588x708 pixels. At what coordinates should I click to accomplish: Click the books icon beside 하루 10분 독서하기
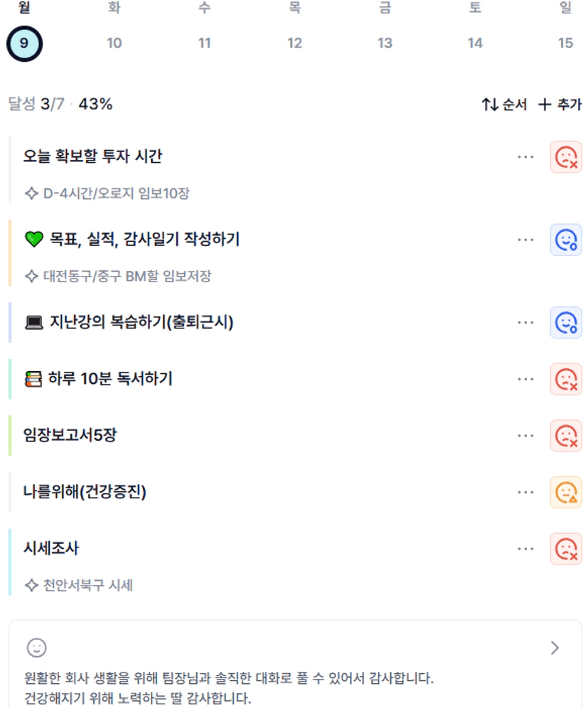pyautogui.click(x=33, y=379)
